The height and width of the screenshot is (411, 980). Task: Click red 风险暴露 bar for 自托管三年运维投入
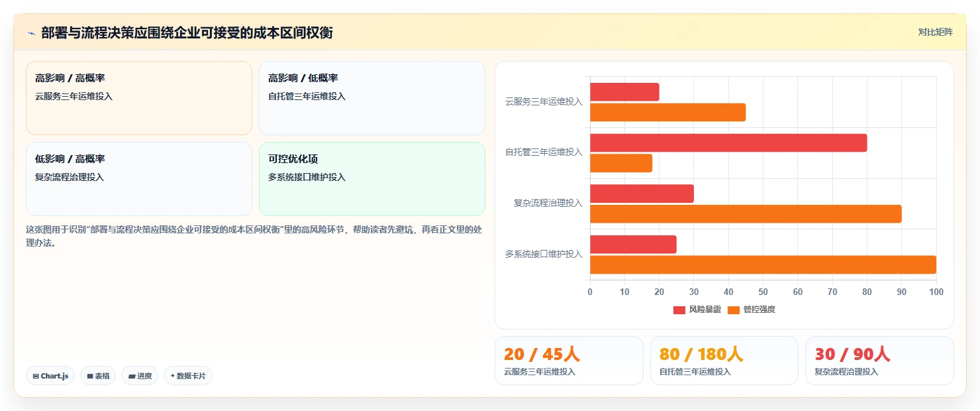point(728,143)
